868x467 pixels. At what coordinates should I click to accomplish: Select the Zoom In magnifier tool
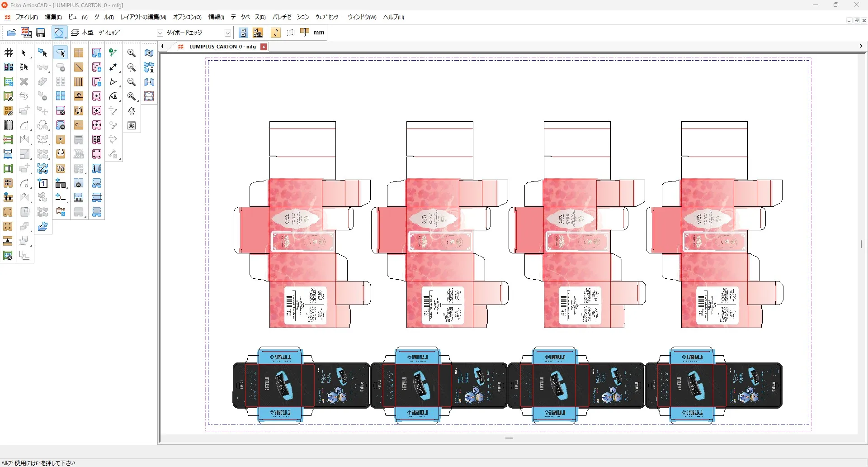click(x=132, y=53)
